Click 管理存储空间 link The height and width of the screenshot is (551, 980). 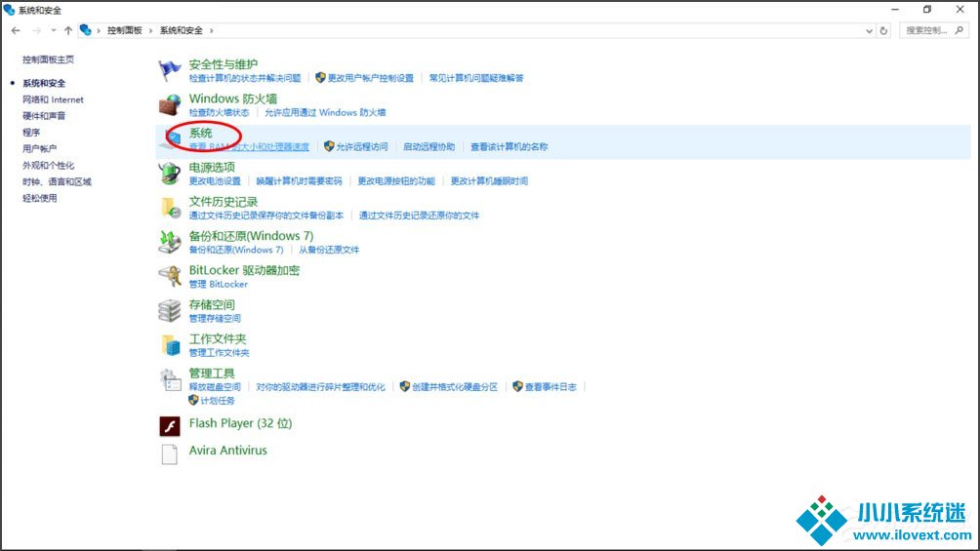[x=215, y=319]
